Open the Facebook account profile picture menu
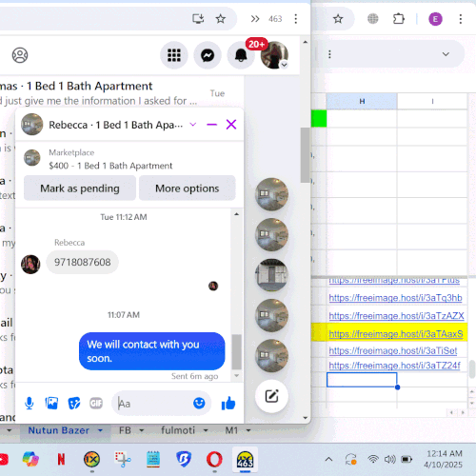This screenshot has width=476, height=476. point(274,55)
